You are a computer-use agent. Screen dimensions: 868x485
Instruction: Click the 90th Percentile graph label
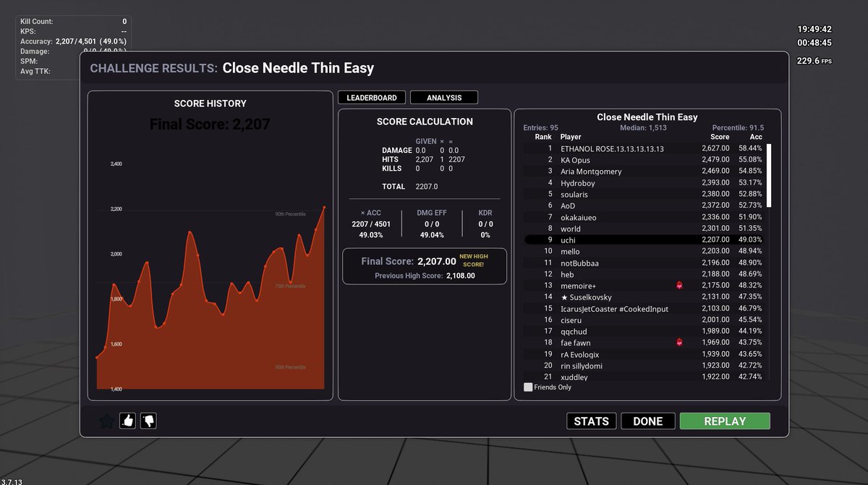[x=291, y=214]
